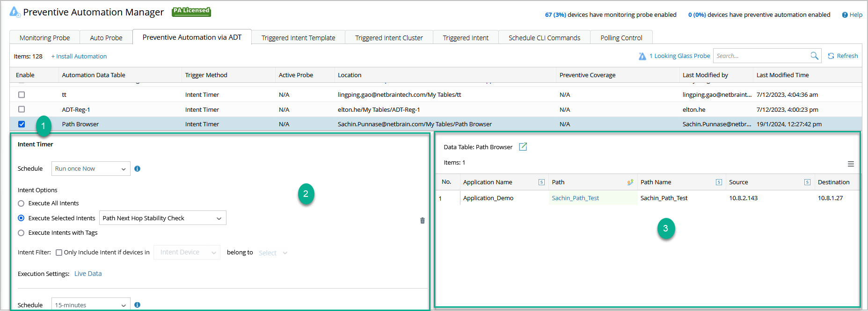Click the Install Automation link
The width and height of the screenshot is (868, 311).
(x=79, y=57)
